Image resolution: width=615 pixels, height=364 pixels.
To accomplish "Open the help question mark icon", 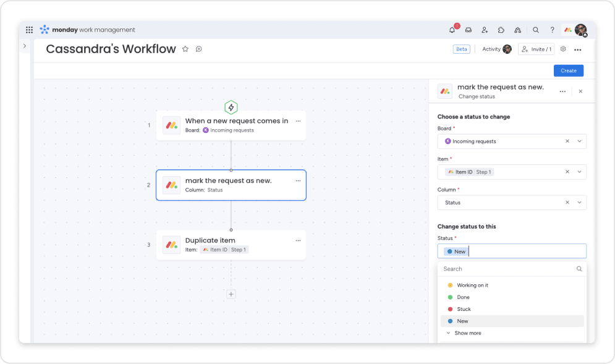I will tap(552, 30).
